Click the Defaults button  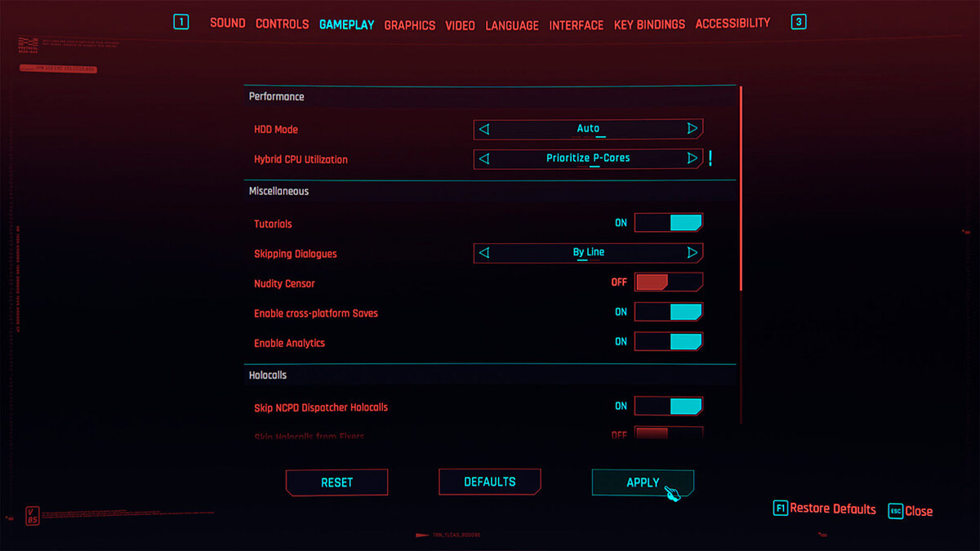tap(490, 482)
